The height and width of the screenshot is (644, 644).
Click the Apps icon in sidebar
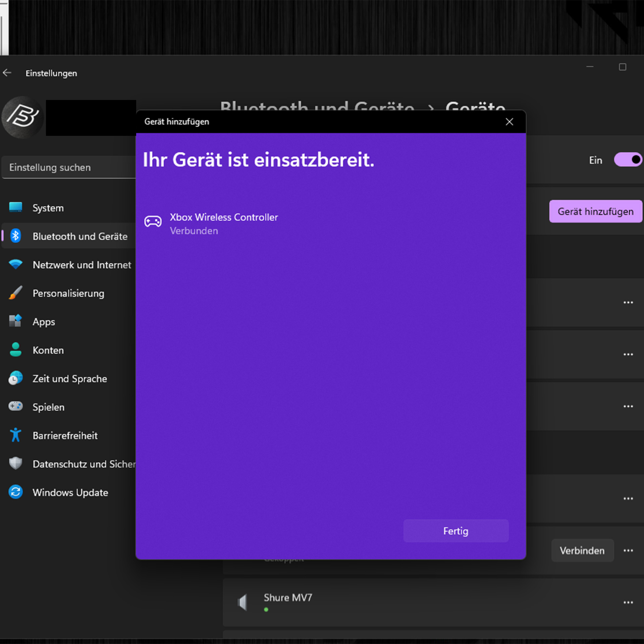(15, 321)
